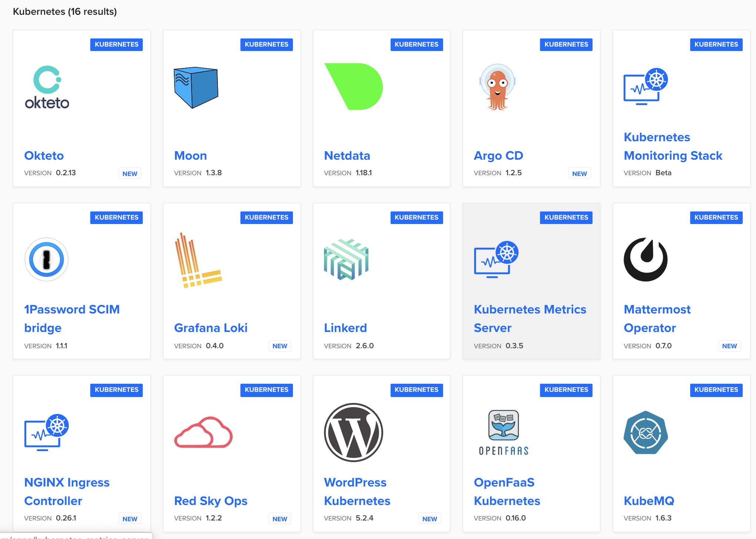
Task: Click the Red Sky Ops cloud icon
Action: pos(203,433)
